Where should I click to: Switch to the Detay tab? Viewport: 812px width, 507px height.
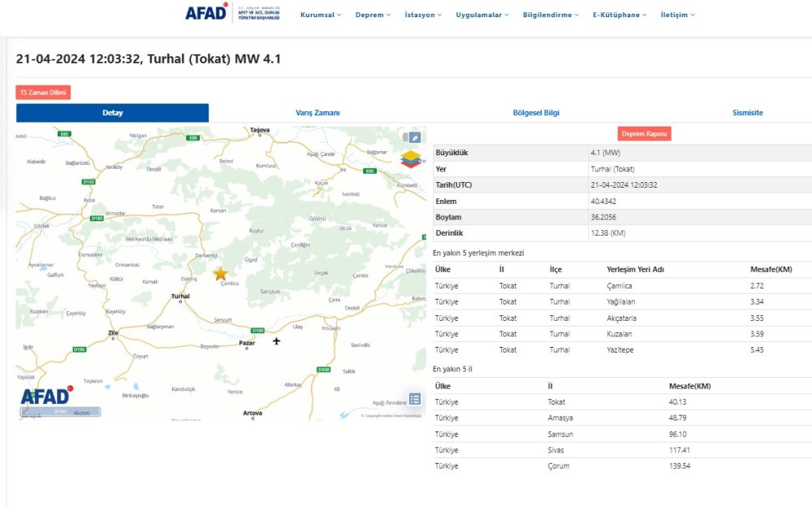[x=112, y=112]
